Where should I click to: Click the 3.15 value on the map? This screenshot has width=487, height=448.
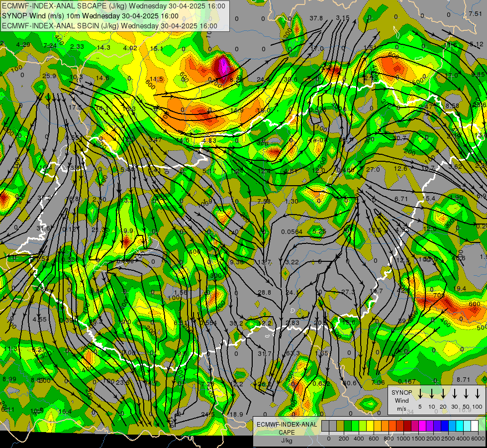point(343,18)
